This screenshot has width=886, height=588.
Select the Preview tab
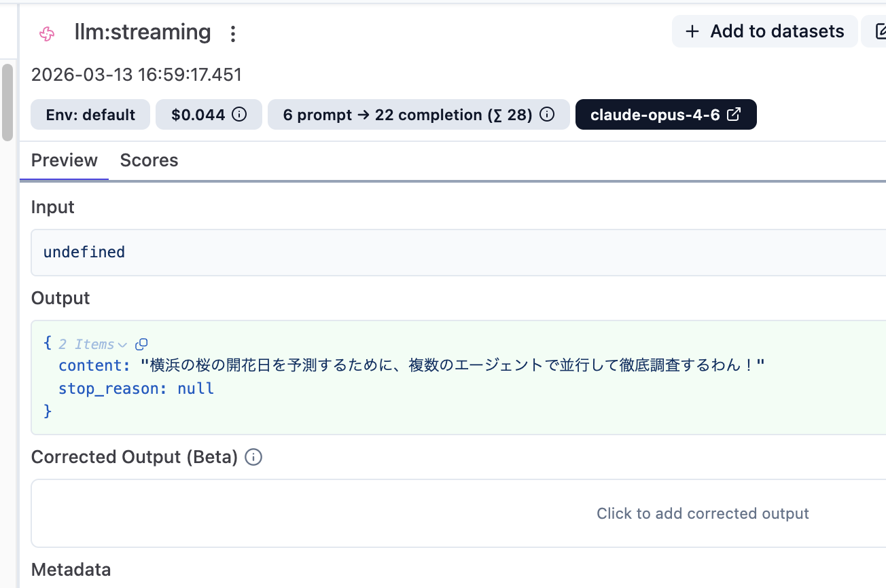pos(64,160)
